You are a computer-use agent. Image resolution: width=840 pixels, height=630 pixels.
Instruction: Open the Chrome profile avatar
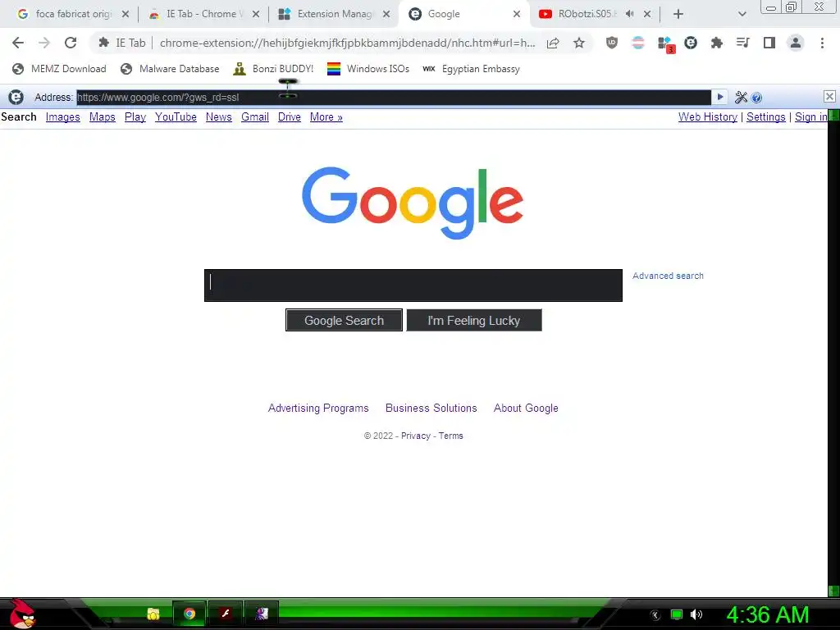point(796,43)
